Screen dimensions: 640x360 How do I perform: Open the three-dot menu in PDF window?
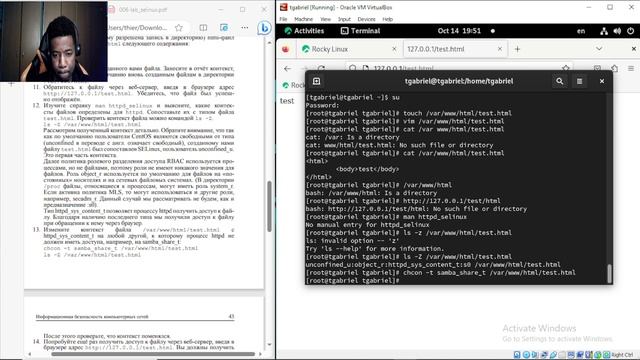click(244, 28)
